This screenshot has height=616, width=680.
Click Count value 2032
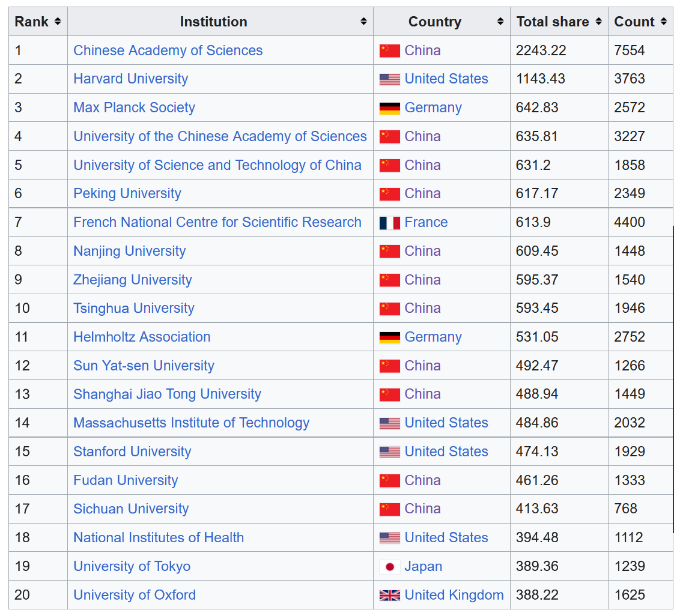630,423
